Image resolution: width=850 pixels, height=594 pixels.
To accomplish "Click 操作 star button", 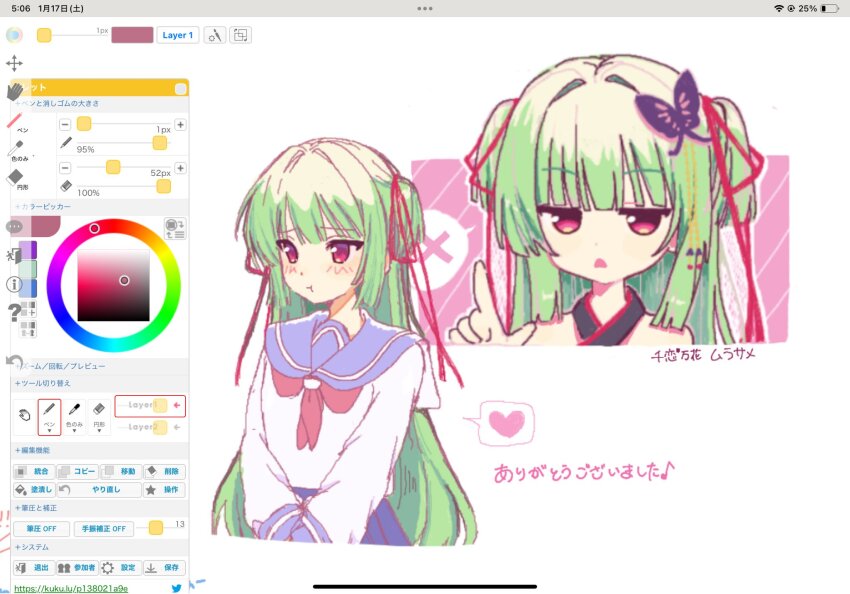I will 164,490.
